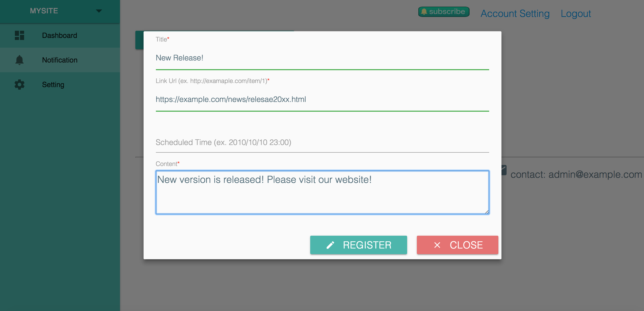Focus the Title input field
Screen dimensions: 644x311
[322, 58]
